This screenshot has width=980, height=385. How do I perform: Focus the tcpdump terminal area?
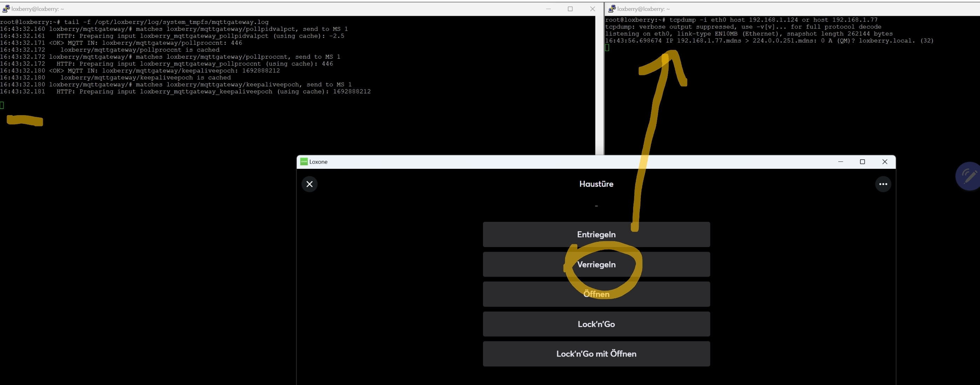point(799,95)
